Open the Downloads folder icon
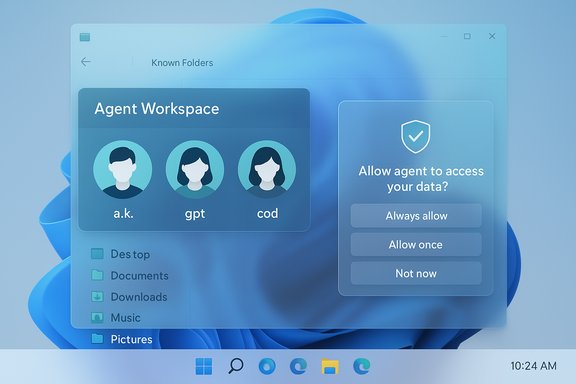 pyautogui.click(x=97, y=296)
